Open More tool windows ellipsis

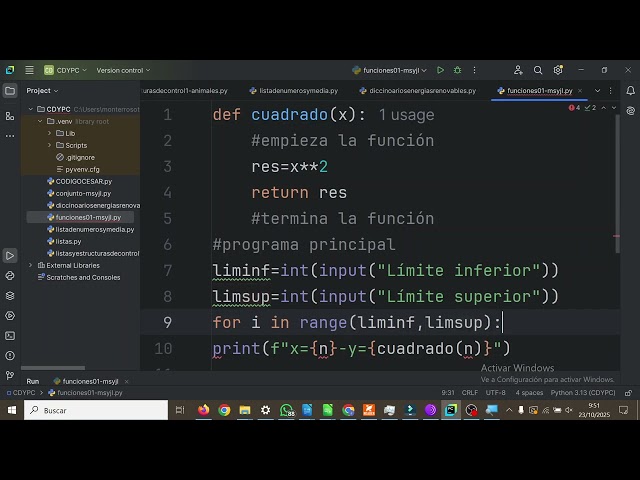[x=10, y=136]
